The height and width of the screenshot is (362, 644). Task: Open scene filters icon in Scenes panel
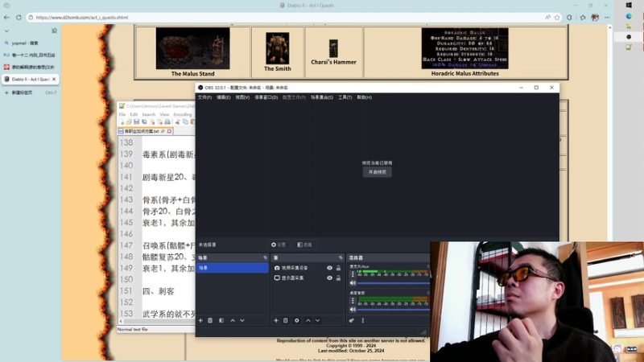(221, 320)
